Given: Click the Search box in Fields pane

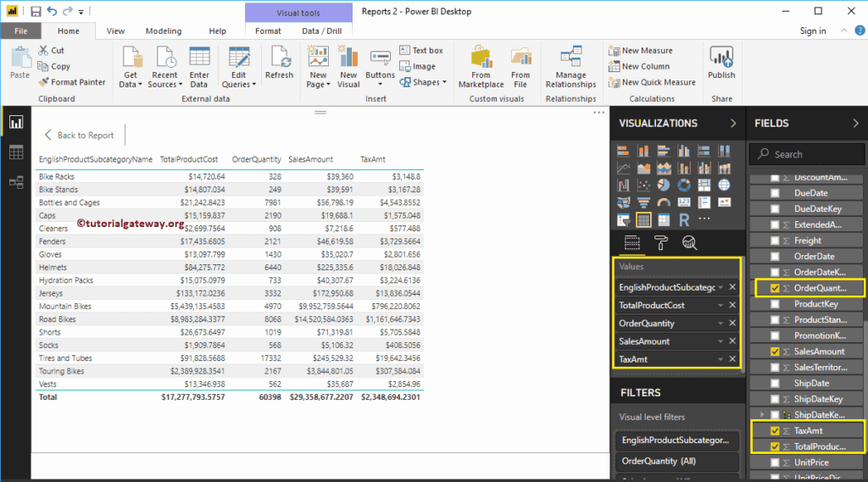Looking at the screenshot, I should [x=805, y=154].
